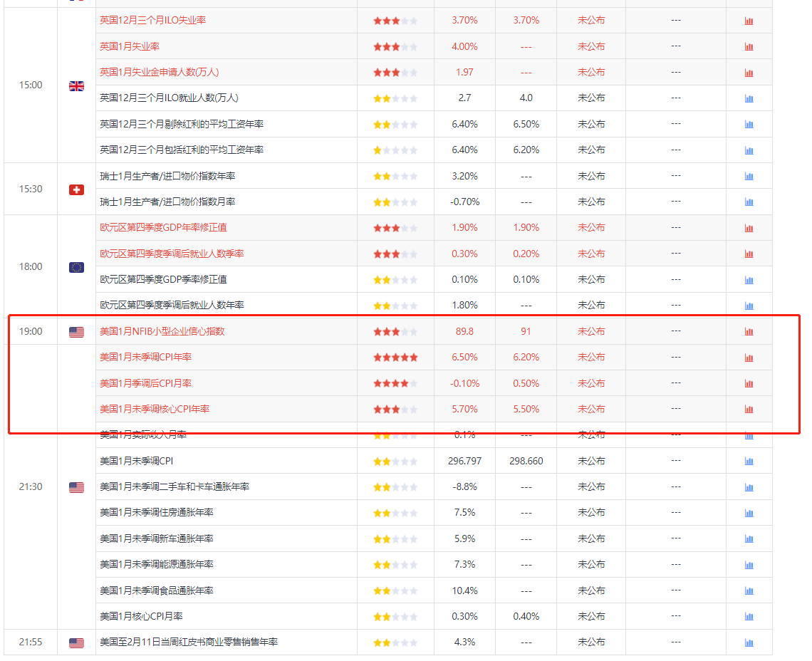
Task: Select 美国1月未季调食品通胀年率 row title
Action: [x=157, y=590]
